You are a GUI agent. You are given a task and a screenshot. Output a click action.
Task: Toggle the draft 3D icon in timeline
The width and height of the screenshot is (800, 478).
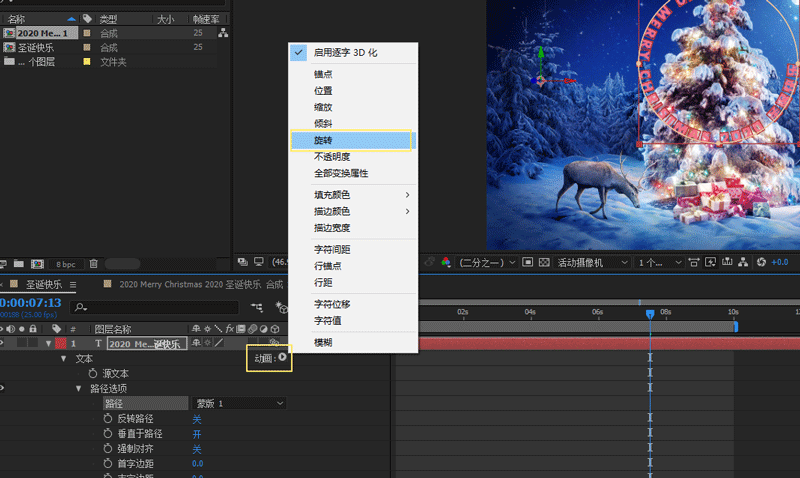tap(281, 307)
